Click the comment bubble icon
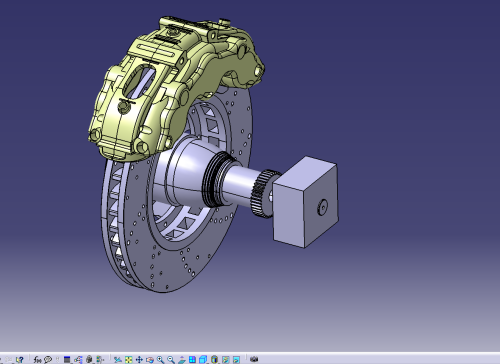The image size is (500, 364). click(x=48, y=360)
